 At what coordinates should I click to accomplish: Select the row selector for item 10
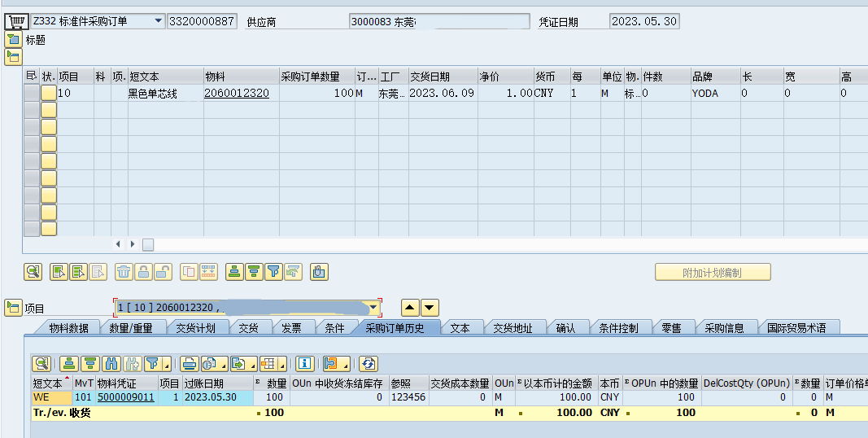[32, 94]
